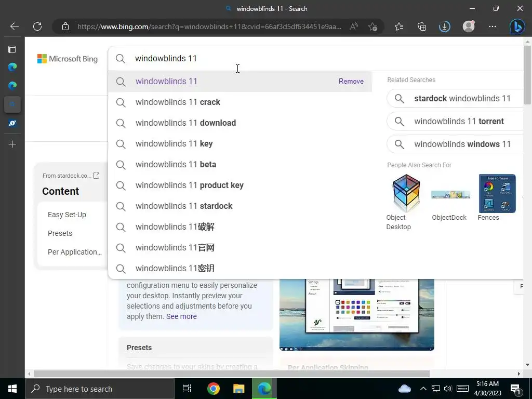Jump to Per Application content section

pyautogui.click(x=75, y=252)
